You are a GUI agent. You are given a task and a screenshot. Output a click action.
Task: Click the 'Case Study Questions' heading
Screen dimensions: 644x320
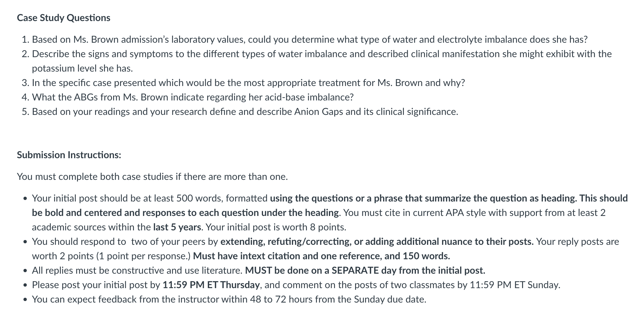click(63, 18)
